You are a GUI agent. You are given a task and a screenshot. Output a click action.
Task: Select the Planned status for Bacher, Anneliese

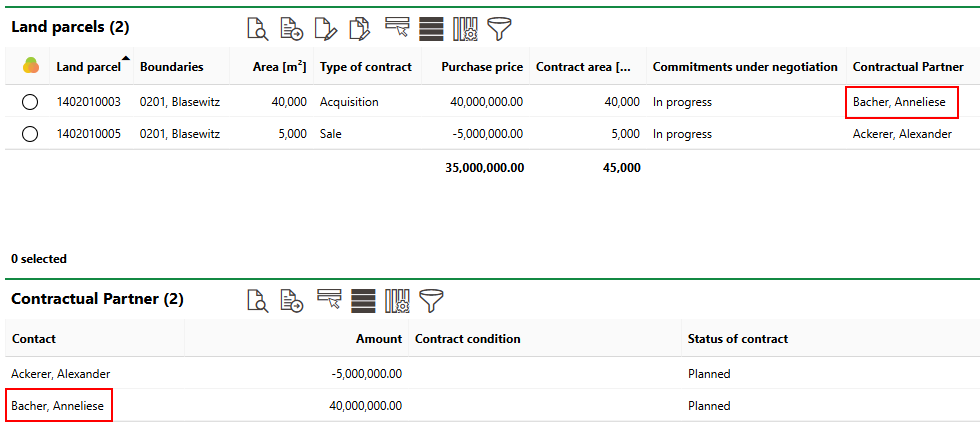click(x=709, y=405)
